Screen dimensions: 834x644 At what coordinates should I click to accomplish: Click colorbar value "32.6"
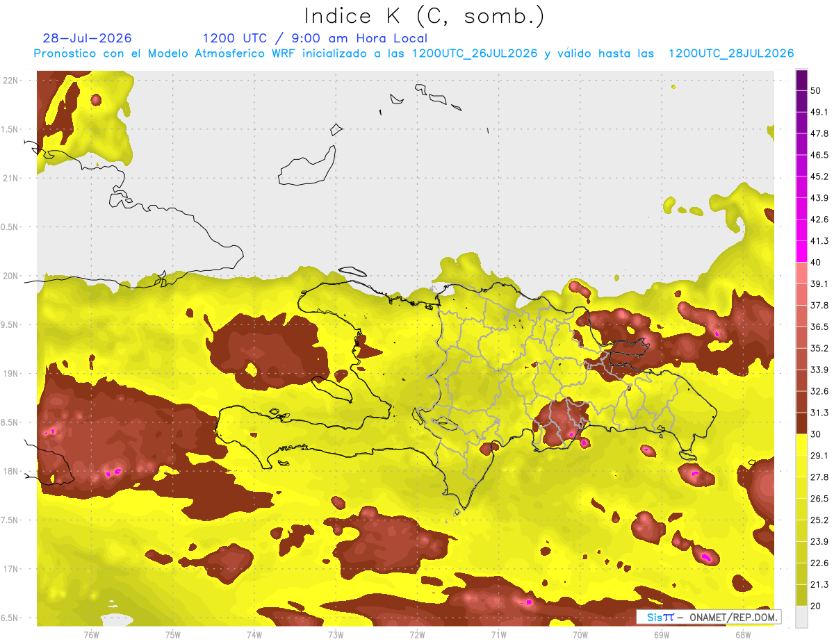819,391
